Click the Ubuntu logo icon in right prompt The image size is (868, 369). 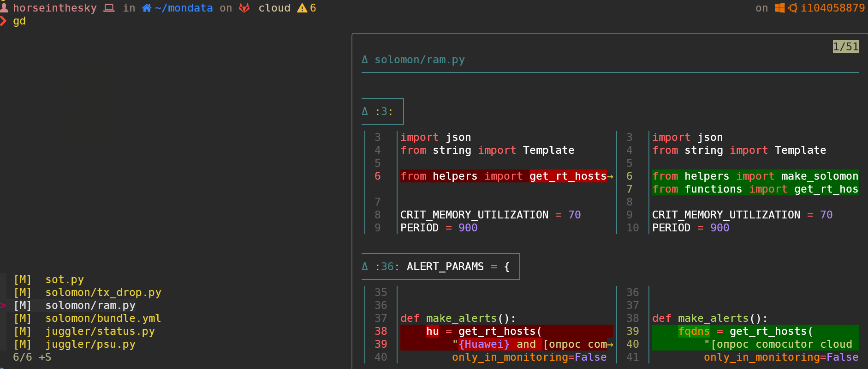[x=792, y=8]
